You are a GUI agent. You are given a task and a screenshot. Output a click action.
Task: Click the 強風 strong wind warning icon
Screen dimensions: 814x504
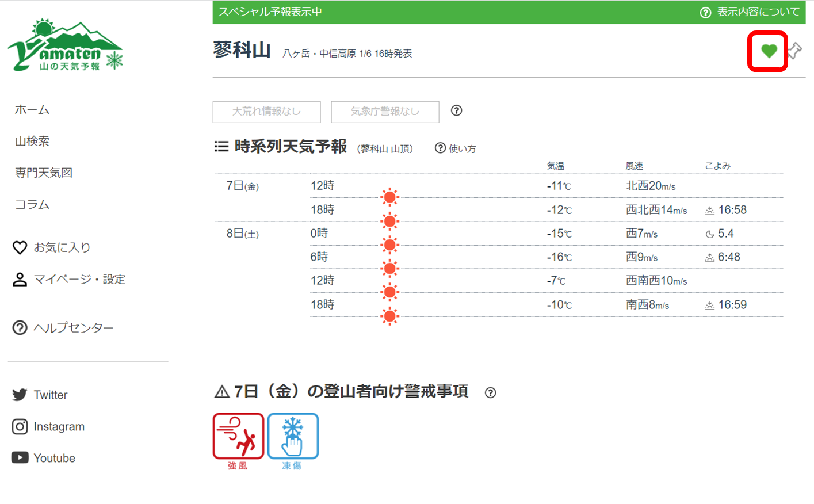[x=238, y=436]
